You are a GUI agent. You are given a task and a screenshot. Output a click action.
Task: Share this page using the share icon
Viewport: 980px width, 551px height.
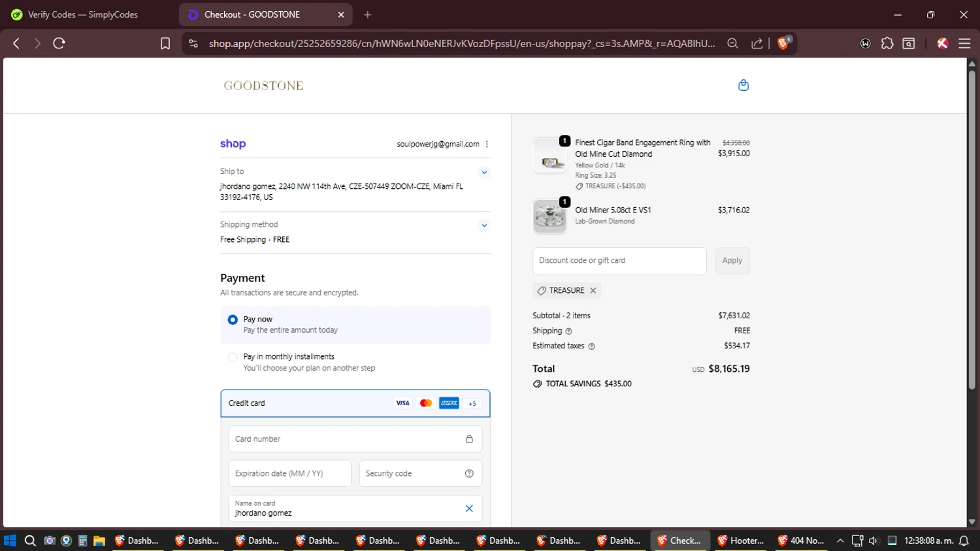pos(757,43)
